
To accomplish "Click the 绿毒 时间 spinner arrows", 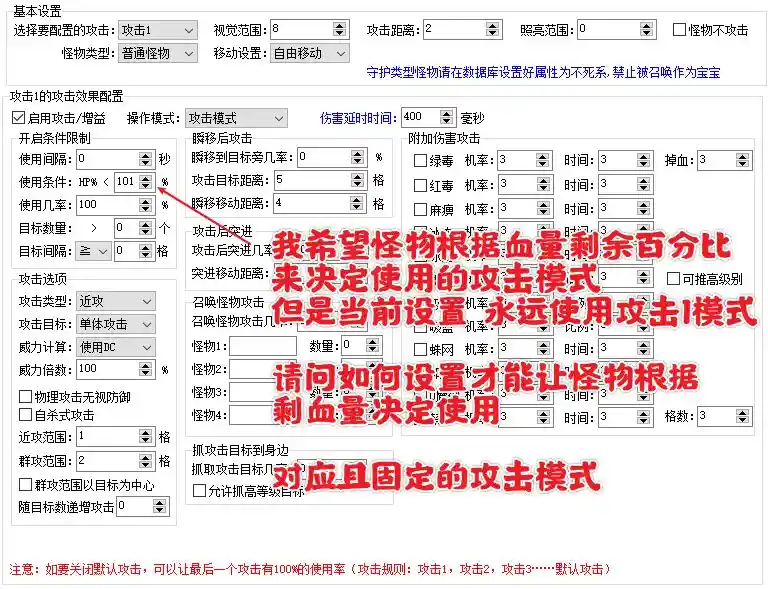I will point(643,160).
